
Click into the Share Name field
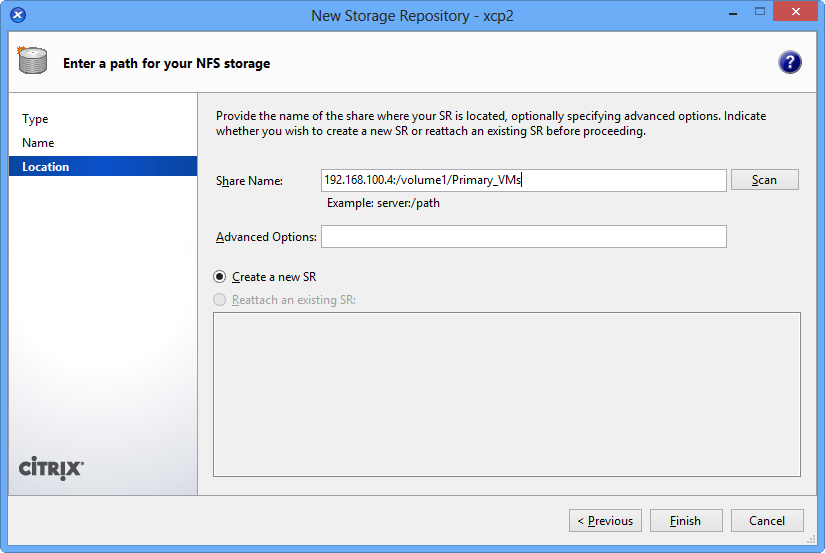(523, 180)
